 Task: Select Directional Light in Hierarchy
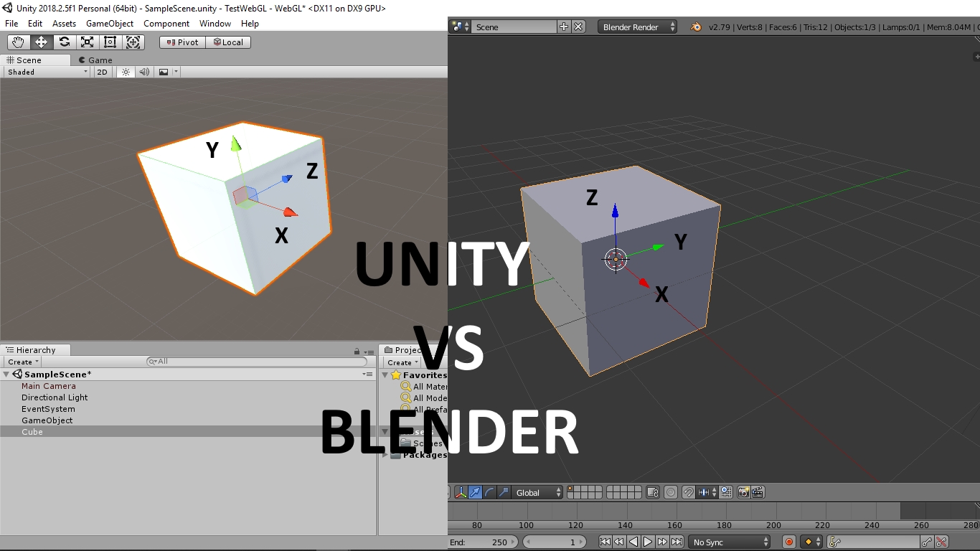click(55, 397)
